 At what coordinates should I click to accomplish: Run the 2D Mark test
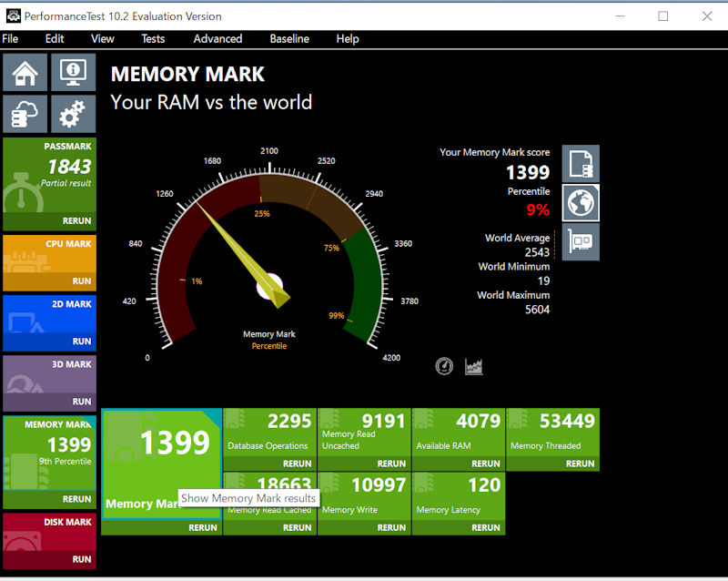pos(82,341)
